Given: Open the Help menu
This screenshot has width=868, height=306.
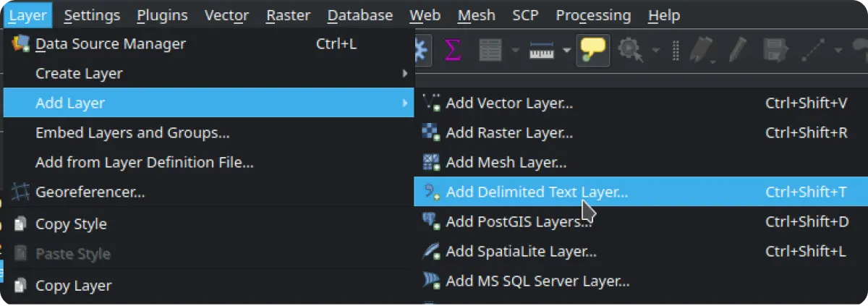Looking at the screenshot, I should pyautogui.click(x=663, y=14).
